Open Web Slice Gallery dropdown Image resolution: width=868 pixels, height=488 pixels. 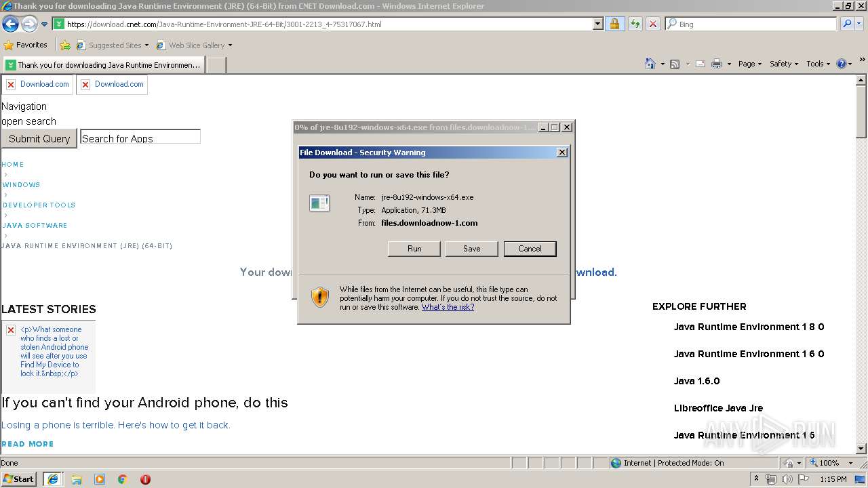pyautogui.click(x=194, y=45)
